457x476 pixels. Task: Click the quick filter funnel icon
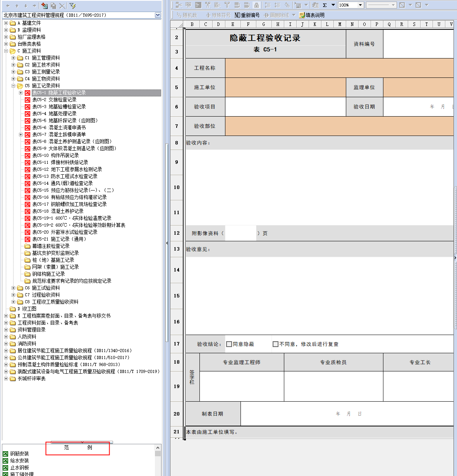point(72,5)
